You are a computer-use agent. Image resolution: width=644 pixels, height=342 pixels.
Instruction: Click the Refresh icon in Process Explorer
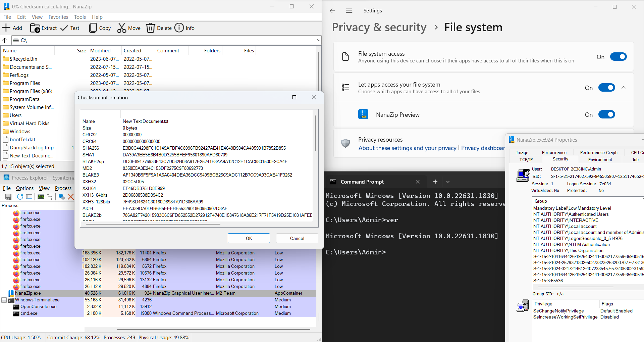pos(19,197)
